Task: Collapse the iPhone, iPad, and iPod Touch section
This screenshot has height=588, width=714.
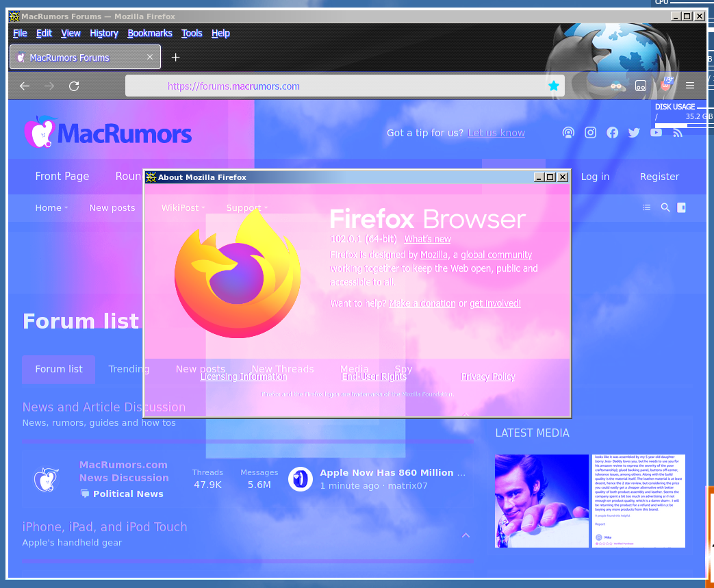Action: pyautogui.click(x=466, y=535)
